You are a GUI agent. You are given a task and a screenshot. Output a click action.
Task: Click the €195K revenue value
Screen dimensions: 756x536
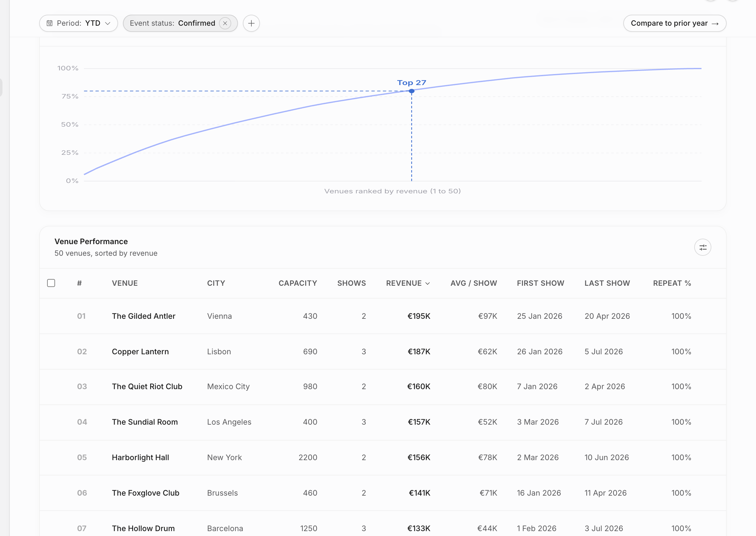pos(419,316)
